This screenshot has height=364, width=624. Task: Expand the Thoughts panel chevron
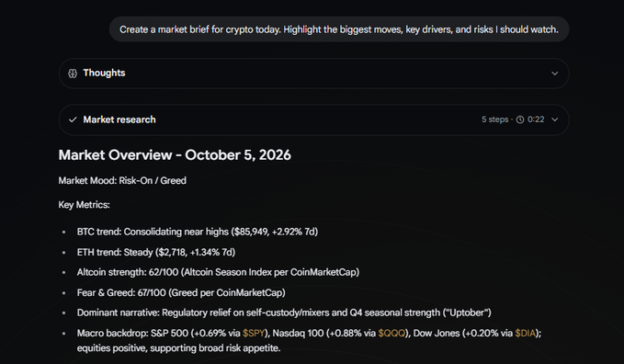pyautogui.click(x=554, y=74)
